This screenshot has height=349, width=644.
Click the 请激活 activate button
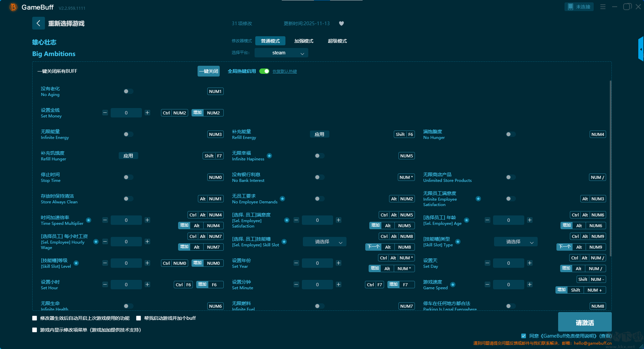(585, 322)
